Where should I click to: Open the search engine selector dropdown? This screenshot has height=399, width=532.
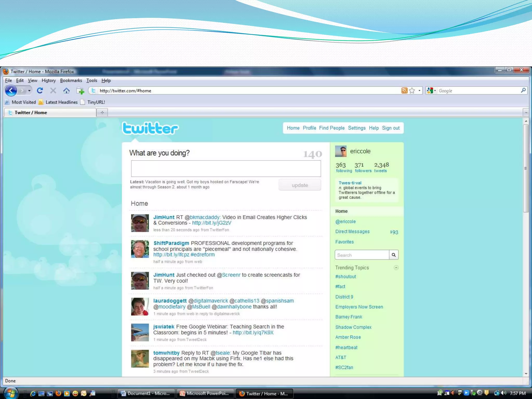coord(431,90)
